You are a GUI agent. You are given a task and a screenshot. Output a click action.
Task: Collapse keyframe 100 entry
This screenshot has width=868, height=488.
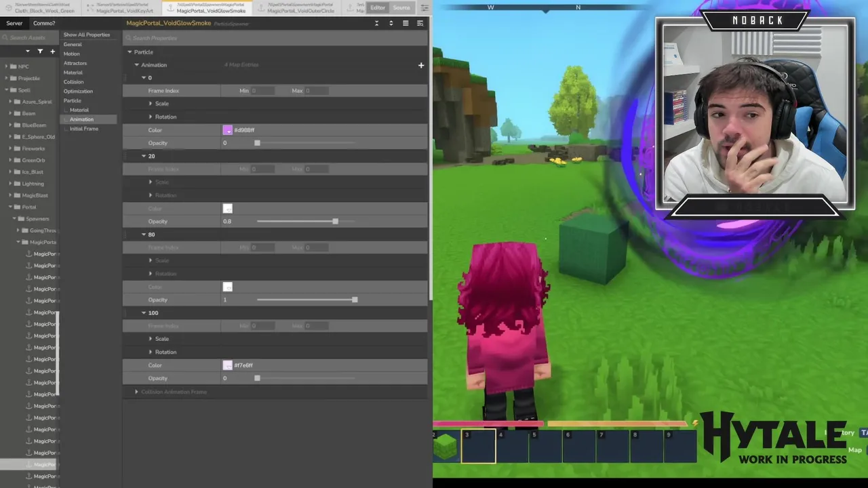click(144, 313)
